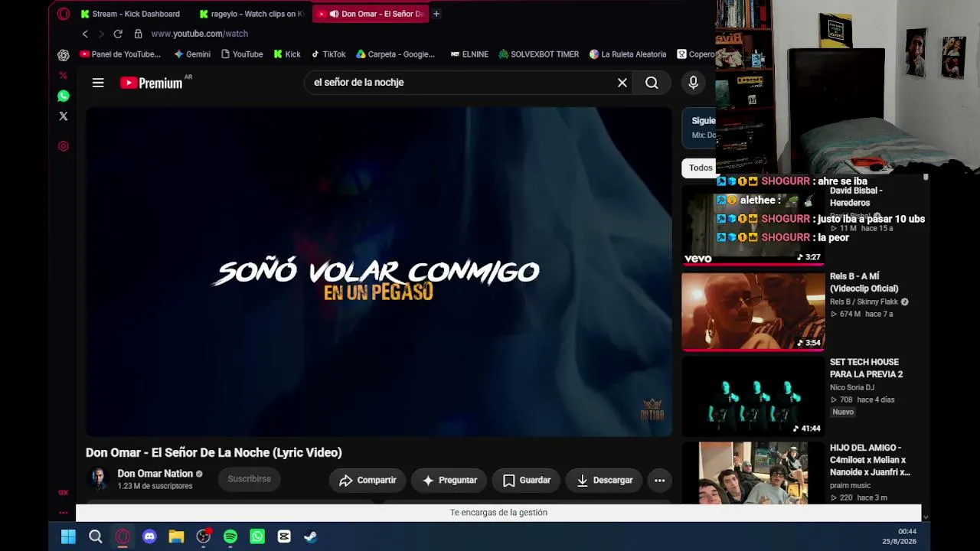The height and width of the screenshot is (551, 980).
Task: Click the Rels B - A MÍ video title
Action: pos(864,282)
